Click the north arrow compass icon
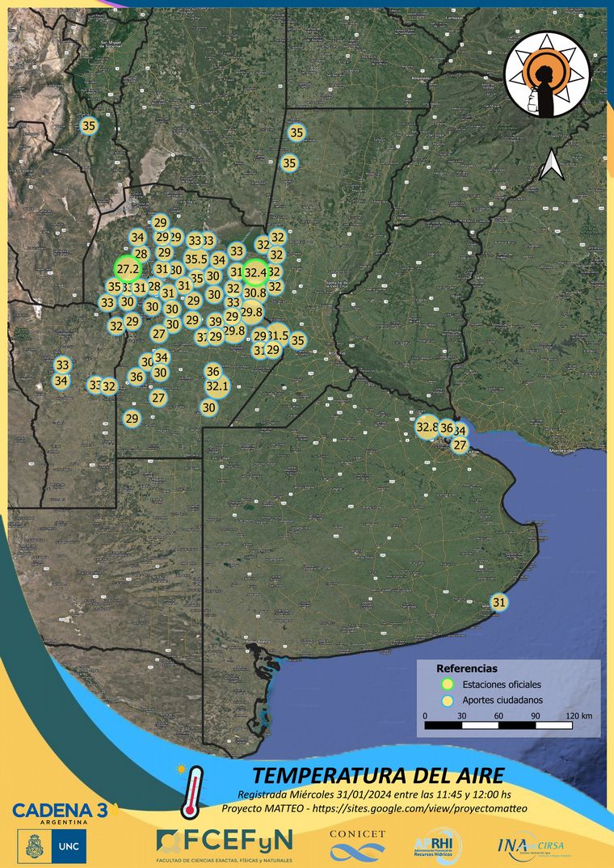Image resolution: width=614 pixels, height=868 pixels. click(x=552, y=165)
